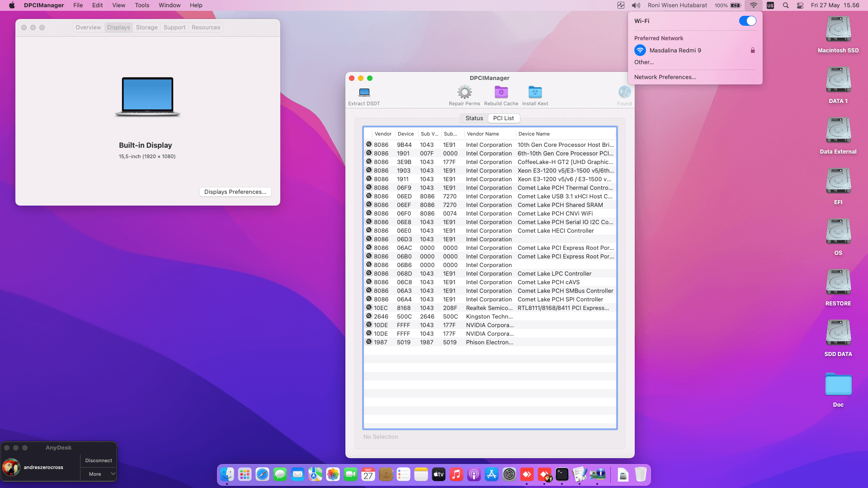Click the Repair Perms gear icon
This screenshot has height=488, width=868.
pos(464,92)
